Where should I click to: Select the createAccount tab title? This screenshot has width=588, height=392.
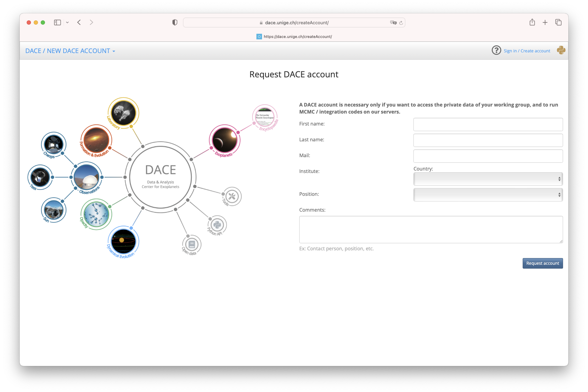point(294,37)
